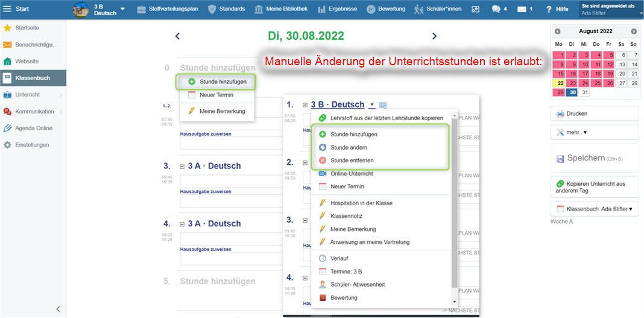Choose Stunde entfernen from context menu
The width and height of the screenshot is (644, 318).
352,160
